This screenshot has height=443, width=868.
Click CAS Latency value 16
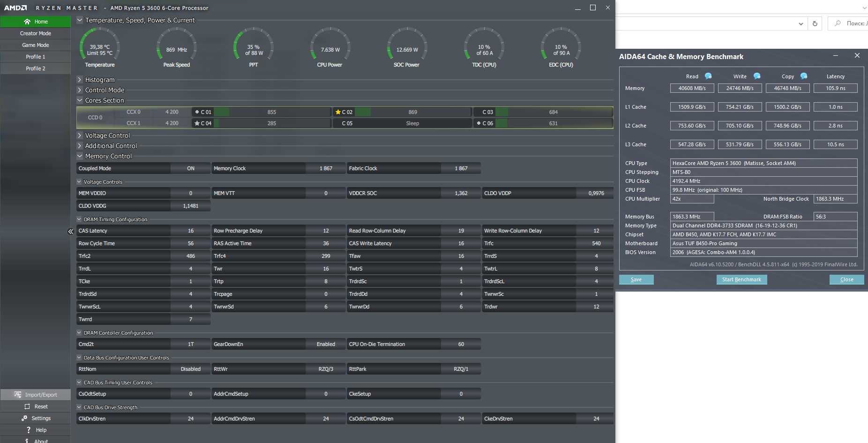[x=191, y=231]
